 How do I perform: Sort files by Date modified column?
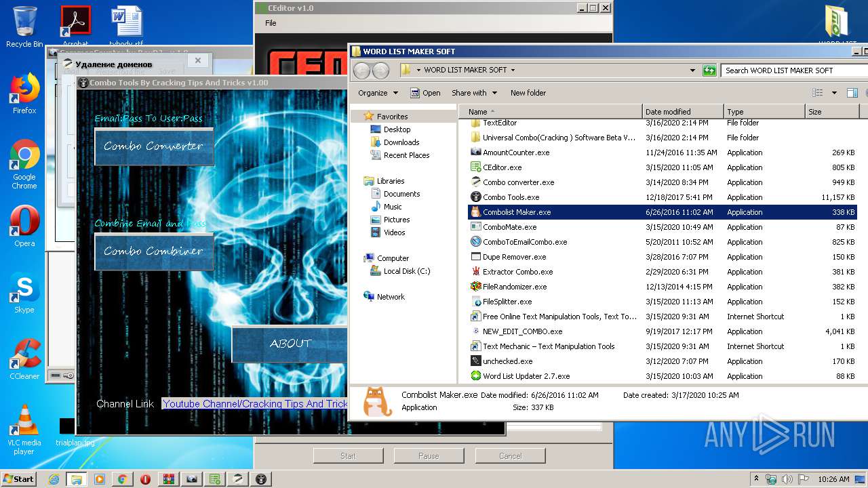(x=683, y=112)
